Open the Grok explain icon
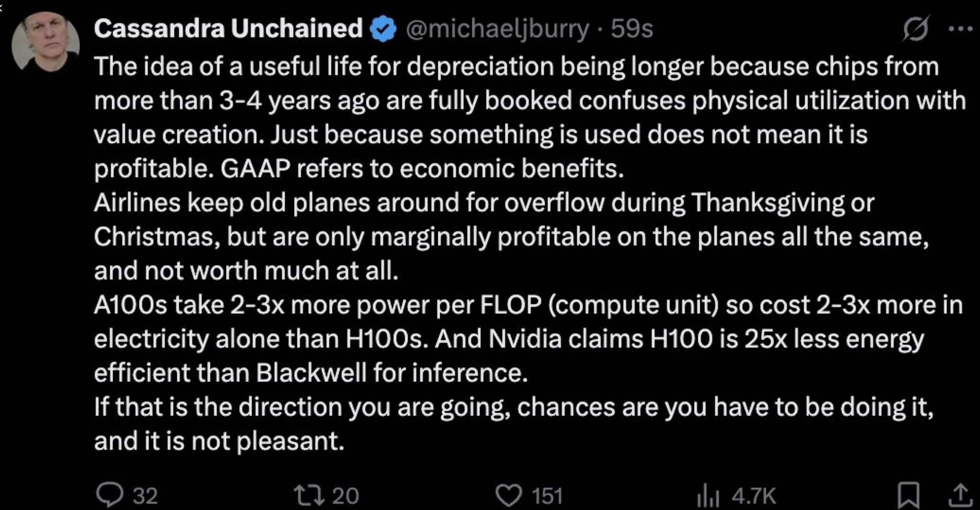 coord(916,28)
